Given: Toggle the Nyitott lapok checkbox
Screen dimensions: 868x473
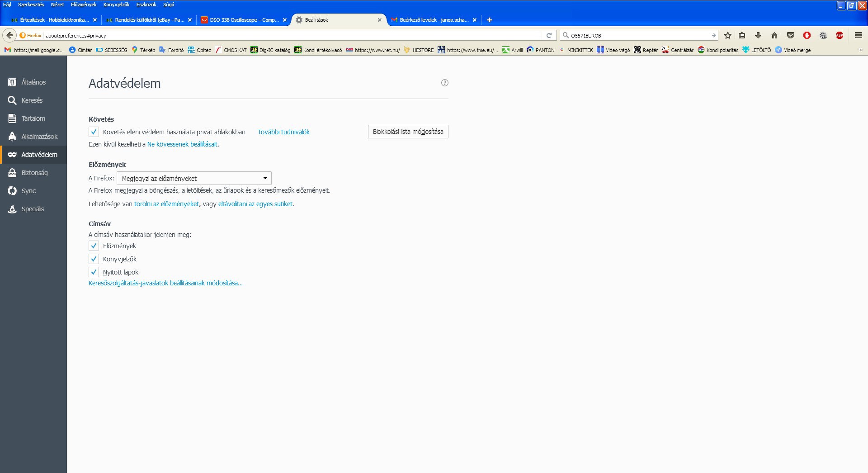Looking at the screenshot, I should pyautogui.click(x=94, y=272).
